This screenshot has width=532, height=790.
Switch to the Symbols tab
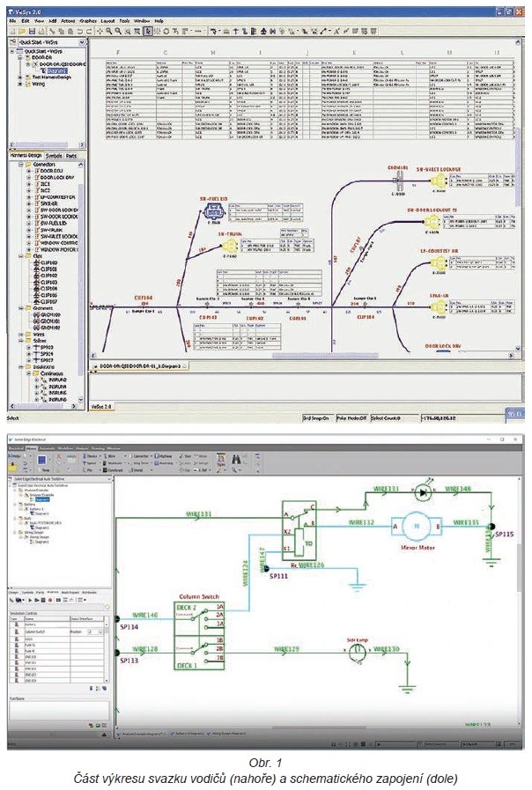(x=53, y=156)
